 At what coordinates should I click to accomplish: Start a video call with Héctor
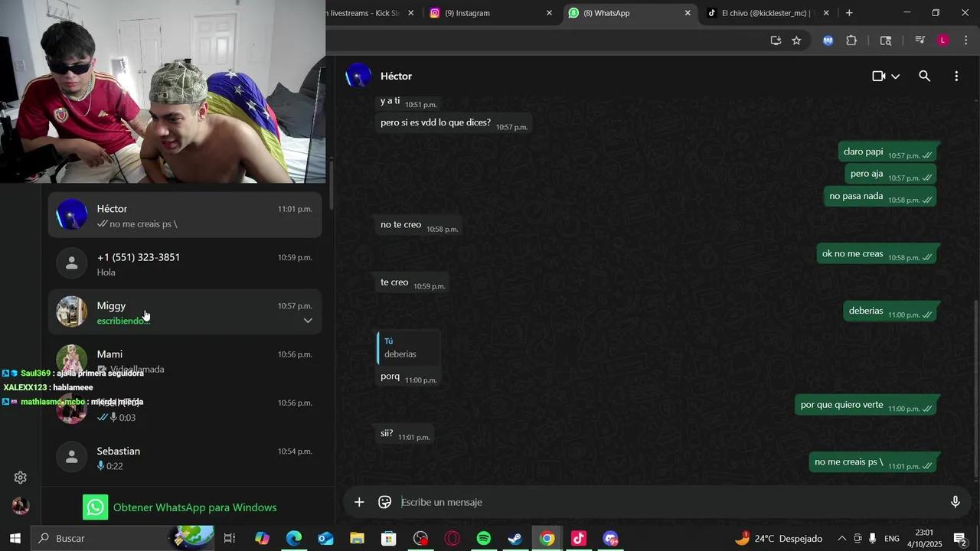(x=879, y=77)
